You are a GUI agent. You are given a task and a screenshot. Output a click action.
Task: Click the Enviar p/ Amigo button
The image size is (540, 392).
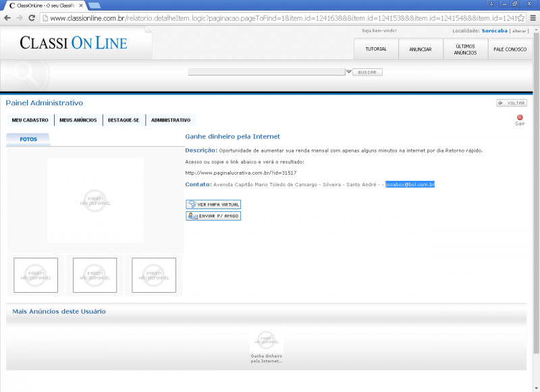point(213,216)
